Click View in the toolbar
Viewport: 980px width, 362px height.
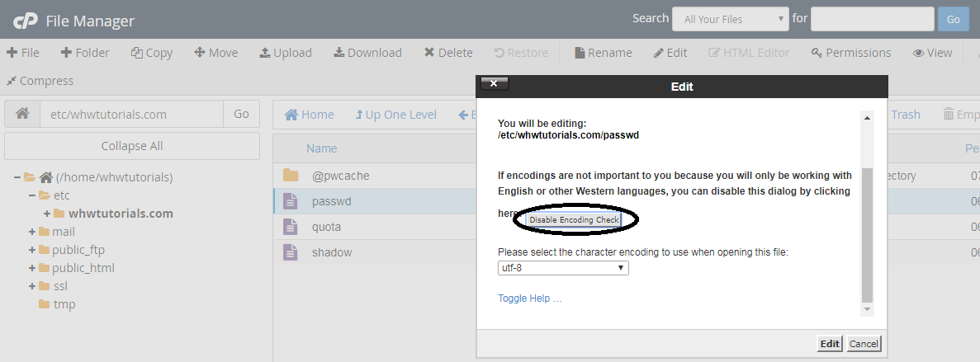click(932, 53)
